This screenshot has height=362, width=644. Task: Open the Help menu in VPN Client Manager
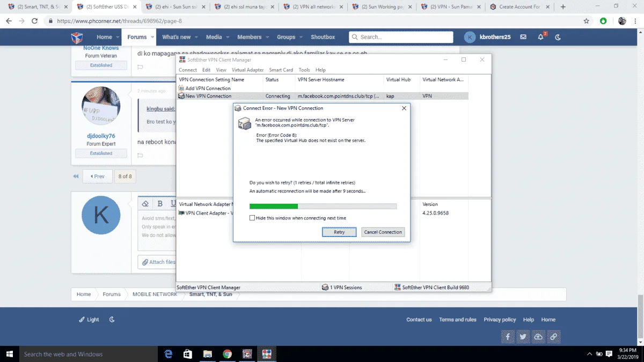click(x=320, y=70)
